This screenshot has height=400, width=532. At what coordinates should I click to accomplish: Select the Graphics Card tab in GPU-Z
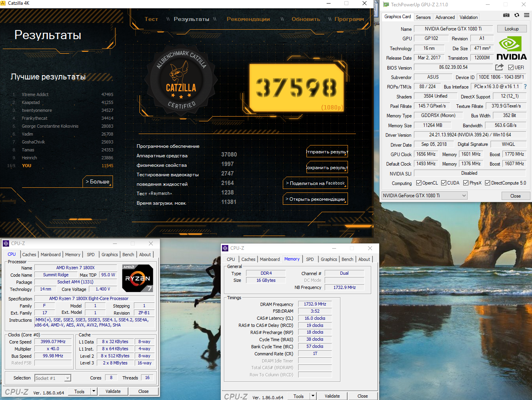[397, 17]
